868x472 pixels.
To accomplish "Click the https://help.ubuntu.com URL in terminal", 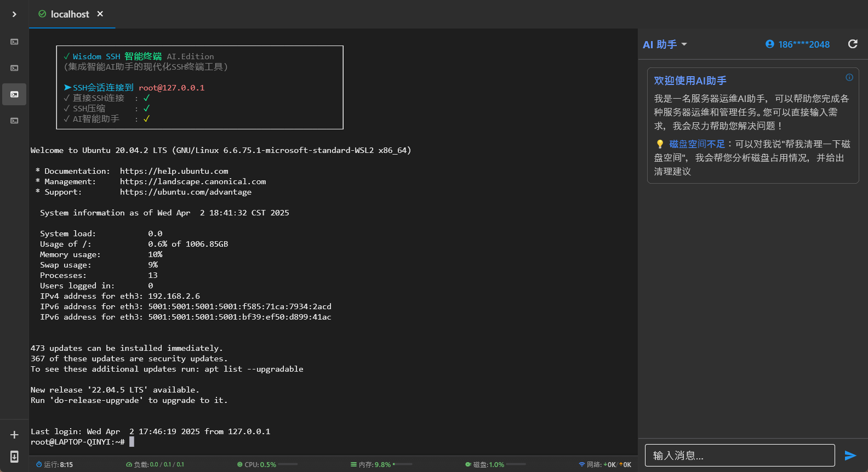I will 174,171.
